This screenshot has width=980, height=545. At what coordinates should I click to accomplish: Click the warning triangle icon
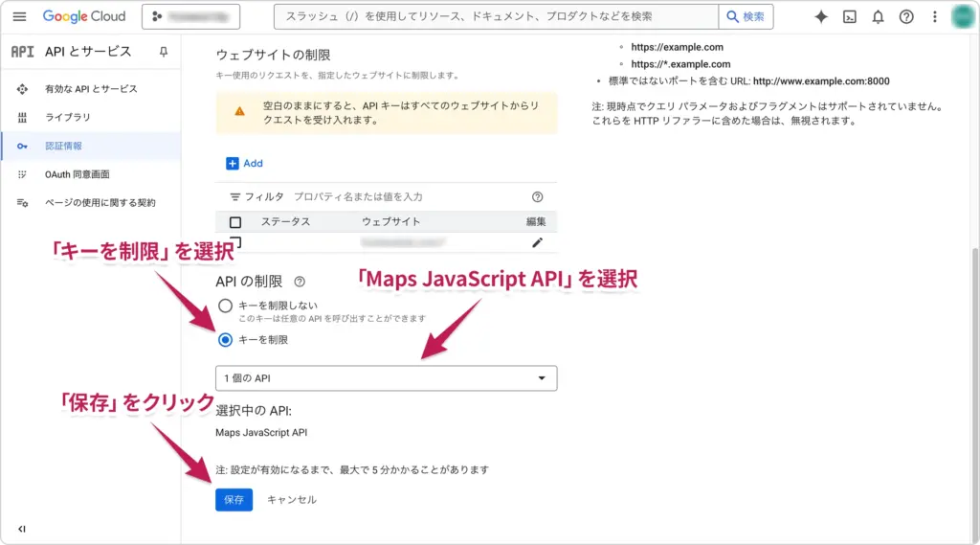[239, 111]
